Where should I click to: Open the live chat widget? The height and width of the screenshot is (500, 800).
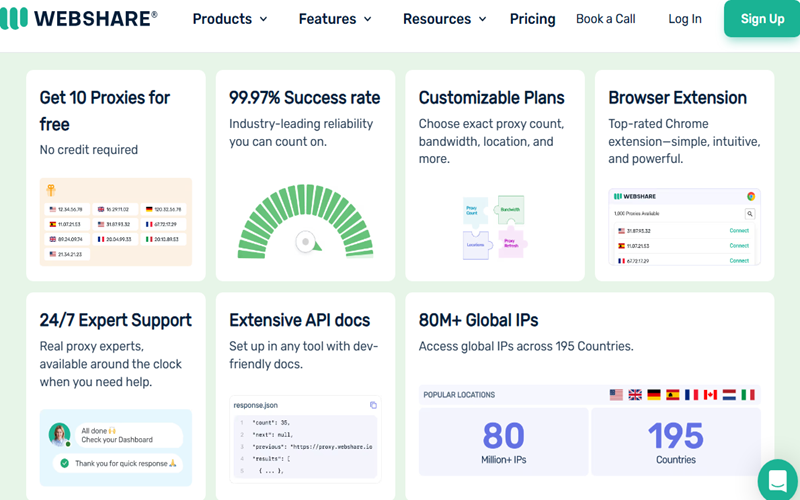tap(777, 479)
